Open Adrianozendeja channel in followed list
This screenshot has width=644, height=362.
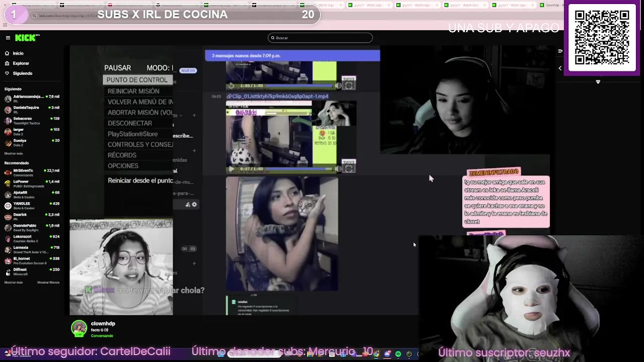(x=32, y=98)
